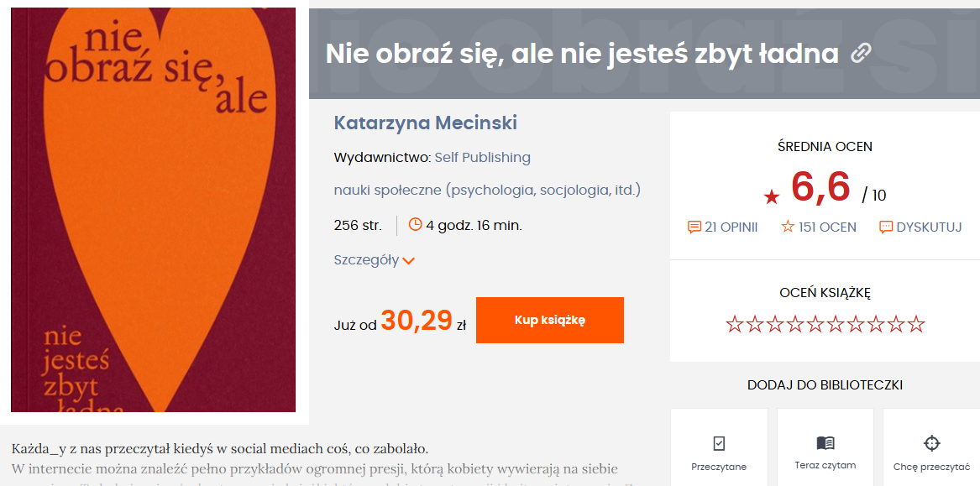Image resolution: width=980 pixels, height=486 pixels.
Task: Open the Self Publishing publisher link
Action: (x=482, y=157)
